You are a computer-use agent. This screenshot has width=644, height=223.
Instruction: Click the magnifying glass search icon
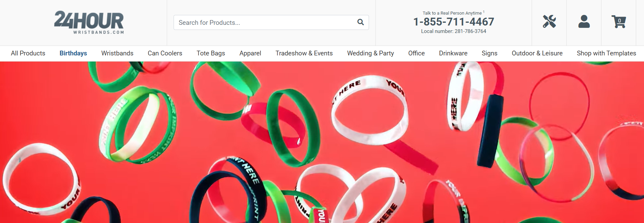coord(360,22)
